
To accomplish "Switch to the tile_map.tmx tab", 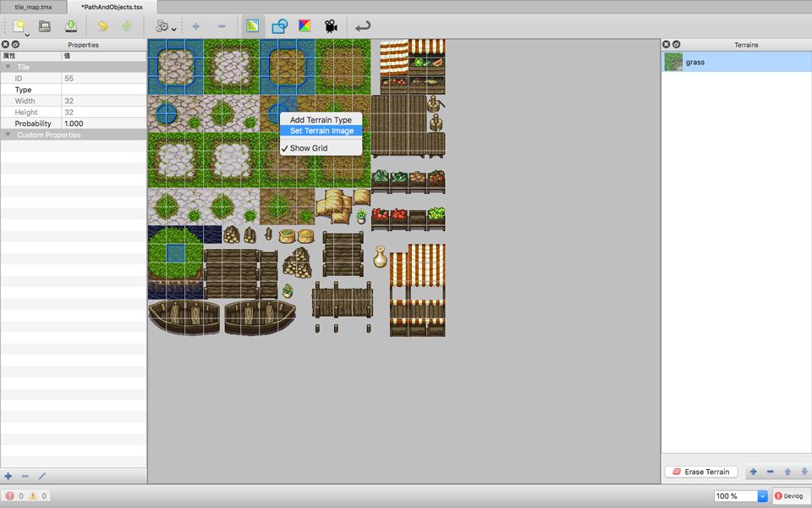I will 33,8.
